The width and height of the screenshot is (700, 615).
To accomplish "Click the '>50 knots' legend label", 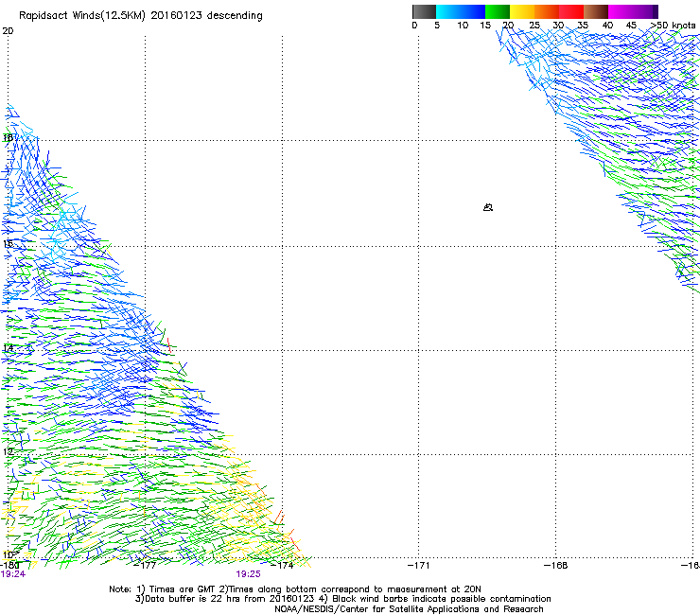I will pos(674,26).
